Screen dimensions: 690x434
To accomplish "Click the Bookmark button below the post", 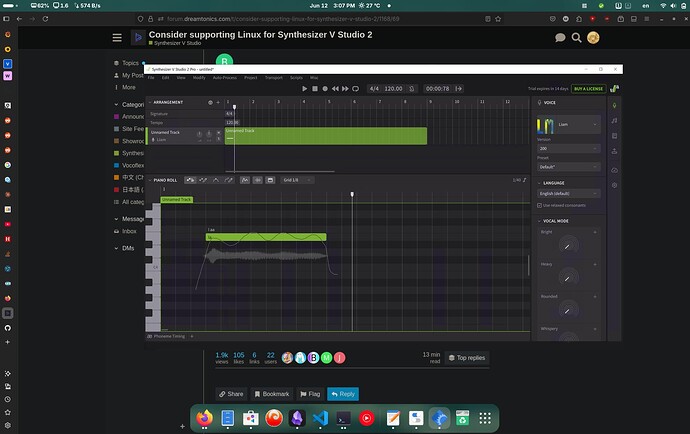I will point(272,394).
